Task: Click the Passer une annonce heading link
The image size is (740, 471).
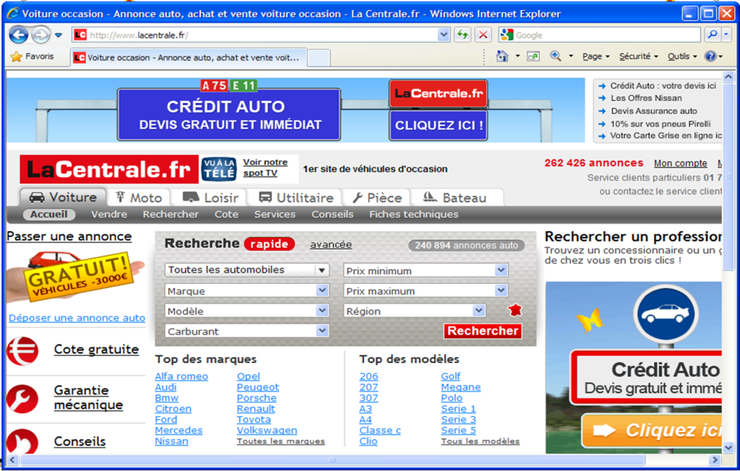Action: pyautogui.click(x=69, y=236)
